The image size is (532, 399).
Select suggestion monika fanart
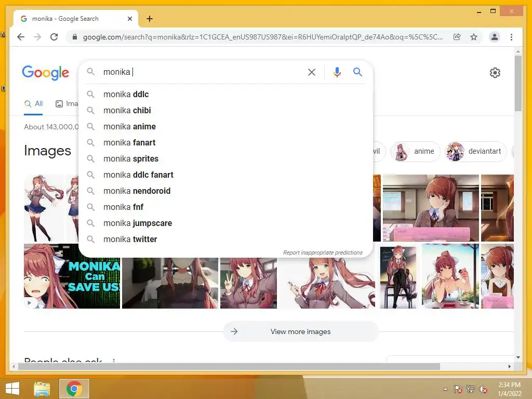225,142
